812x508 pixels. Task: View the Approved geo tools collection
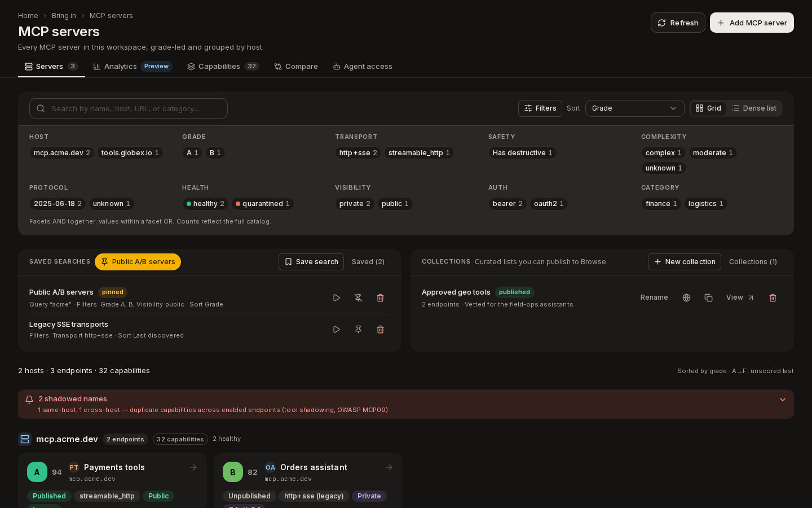(x=740, y=297)
